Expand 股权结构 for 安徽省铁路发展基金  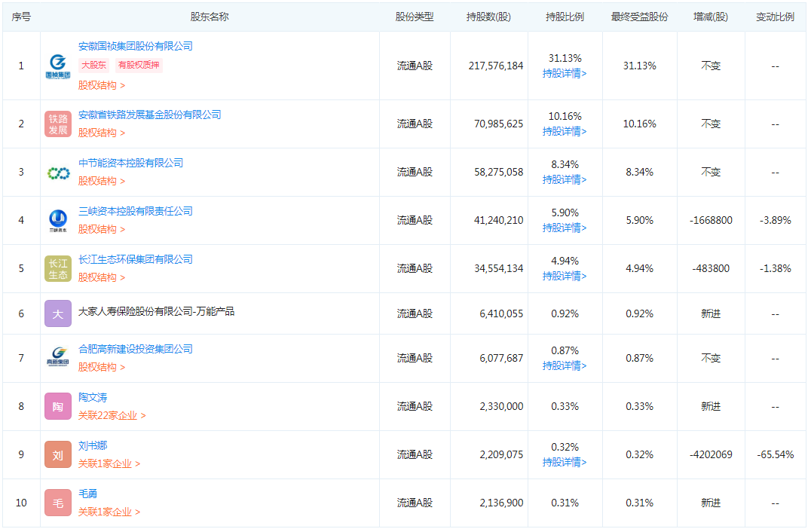point(101,133)
